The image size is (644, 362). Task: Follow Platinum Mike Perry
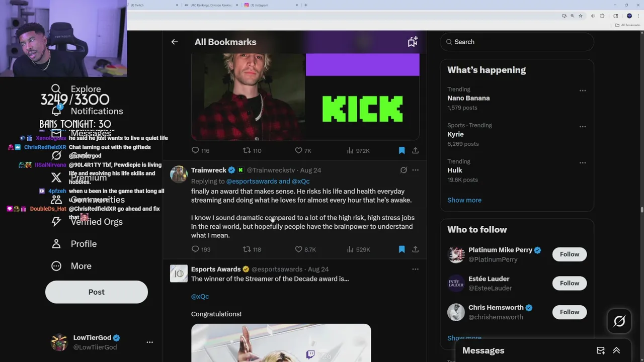point(570,254)
